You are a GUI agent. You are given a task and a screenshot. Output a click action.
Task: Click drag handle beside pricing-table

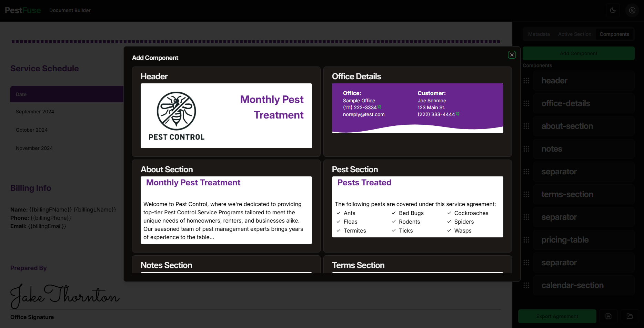(x=526, y=240)
